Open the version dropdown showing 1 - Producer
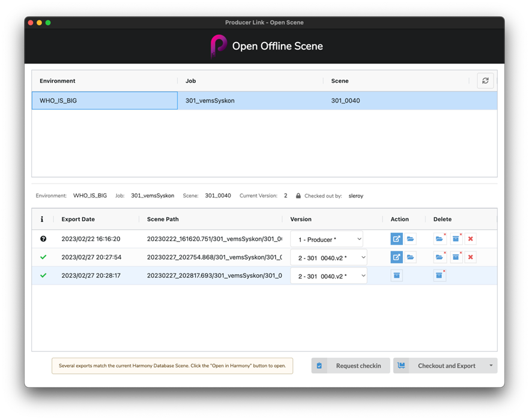Viewport: 529px width, 420px height. [327, 239]
